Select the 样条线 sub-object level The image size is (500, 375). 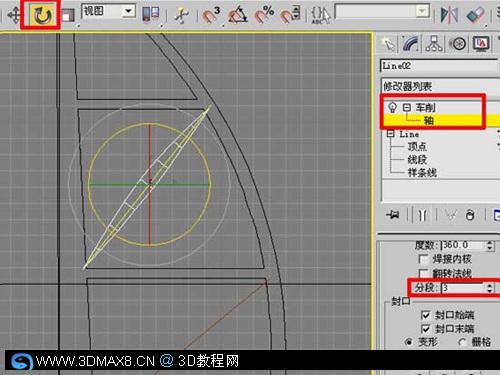422,172
